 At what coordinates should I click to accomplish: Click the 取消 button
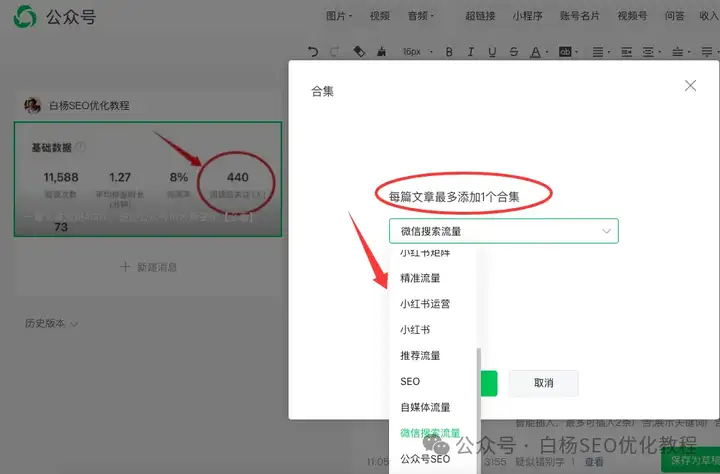coord(544,383)
